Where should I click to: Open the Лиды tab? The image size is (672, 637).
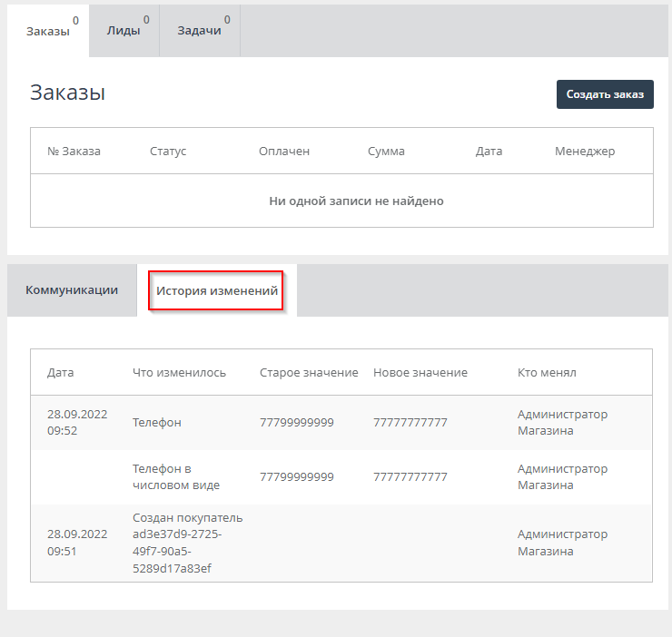tap(123, 31)
